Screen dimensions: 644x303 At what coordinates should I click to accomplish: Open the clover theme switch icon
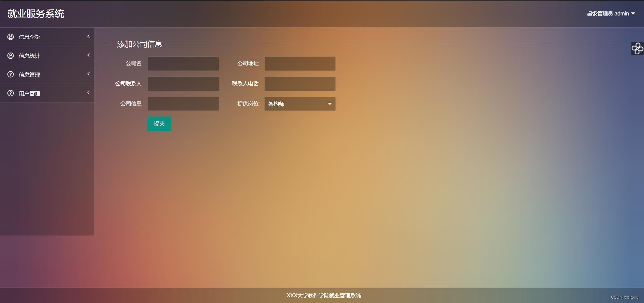coord(637,48)
